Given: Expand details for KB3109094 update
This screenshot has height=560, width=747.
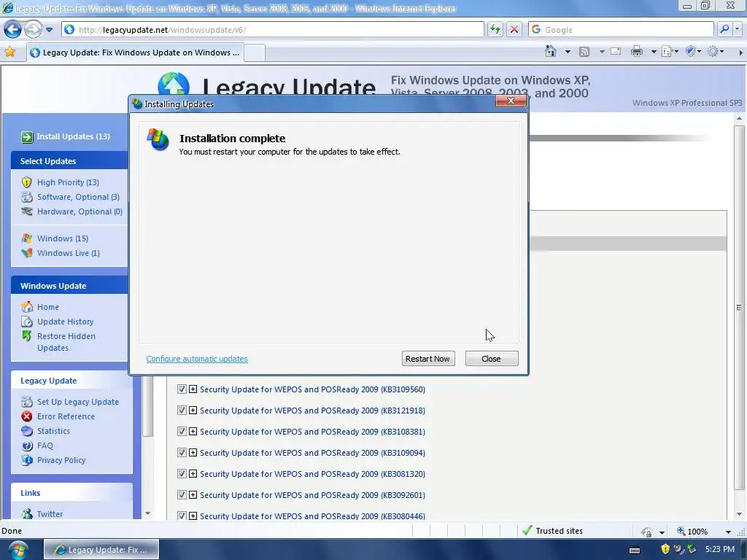Looking at the screenshot, I should coord(193,452).
